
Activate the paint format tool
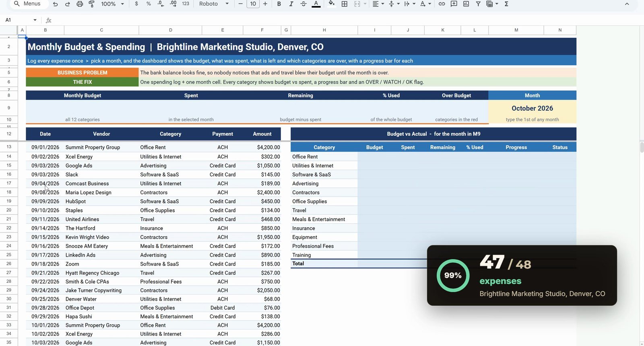92,4
